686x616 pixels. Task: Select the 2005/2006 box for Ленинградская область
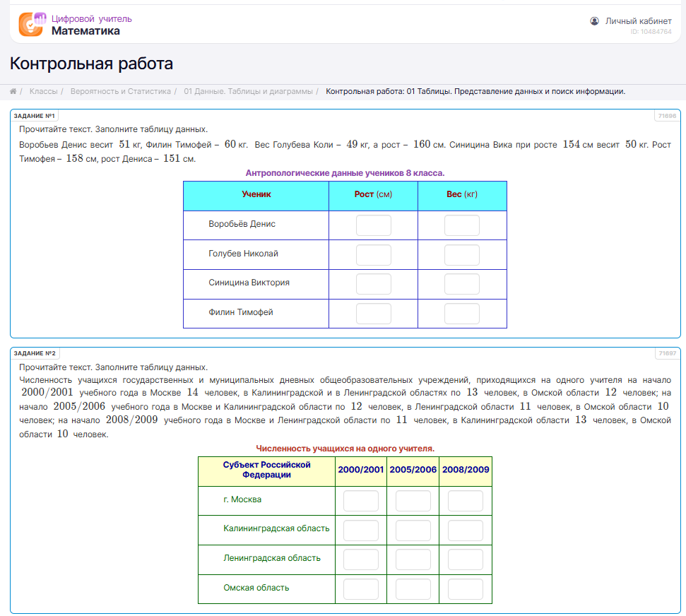413,559
